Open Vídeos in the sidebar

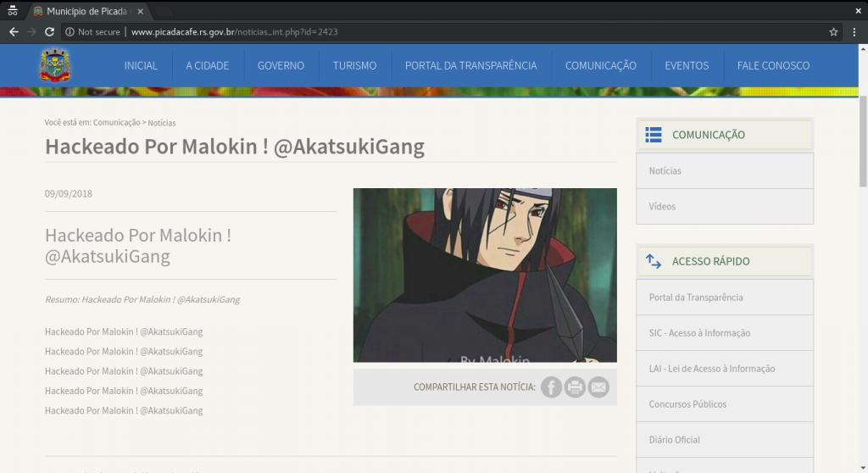pos(725,207)
